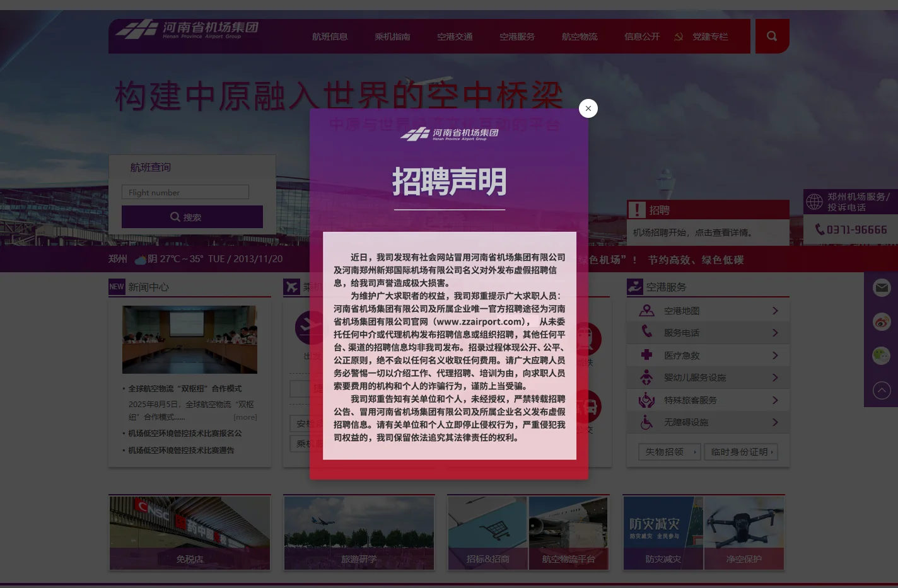This screenshot has height=588, width=898.
Task: Click the 河南省机场集团 header logo
Action: pos(187,29)
